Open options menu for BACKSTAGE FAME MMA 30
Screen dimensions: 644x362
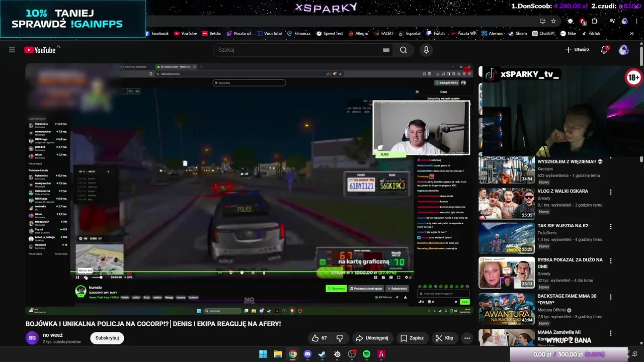click(611, 297)
